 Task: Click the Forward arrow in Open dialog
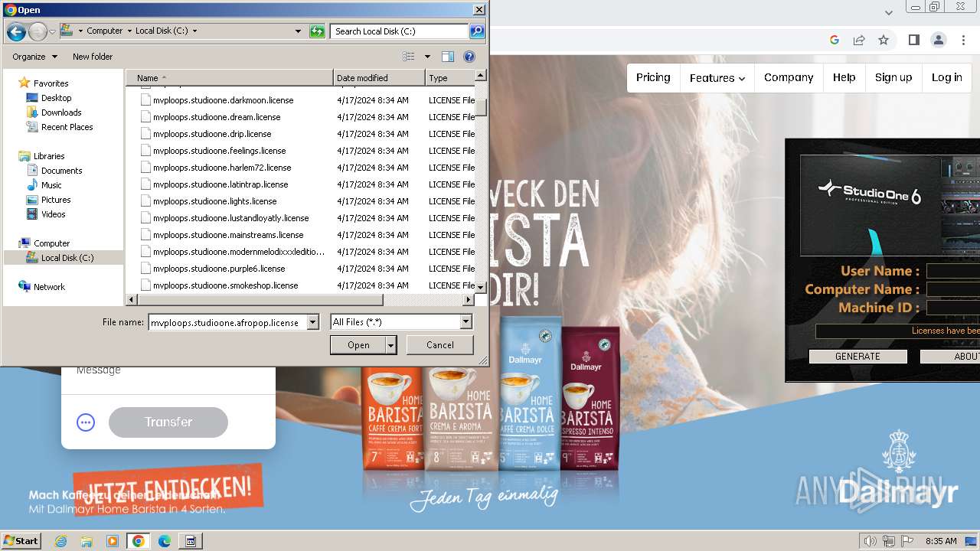[x=38, y=31]
